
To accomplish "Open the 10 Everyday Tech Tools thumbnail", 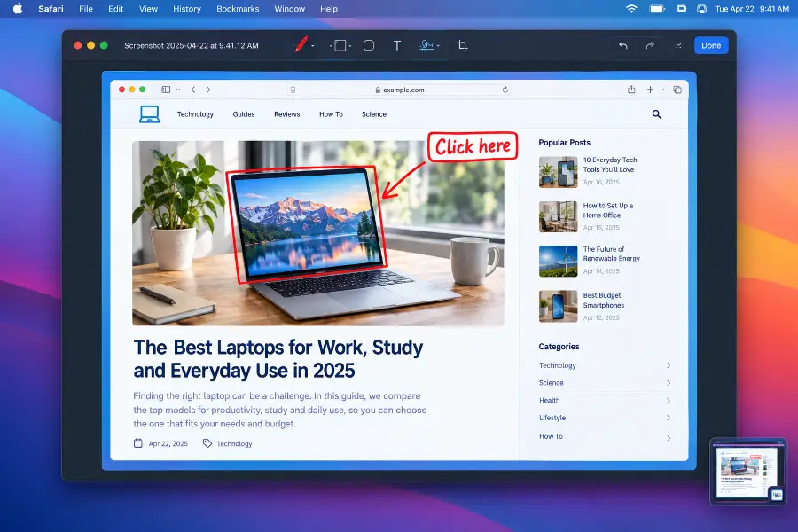I will [x=559, y=172].
